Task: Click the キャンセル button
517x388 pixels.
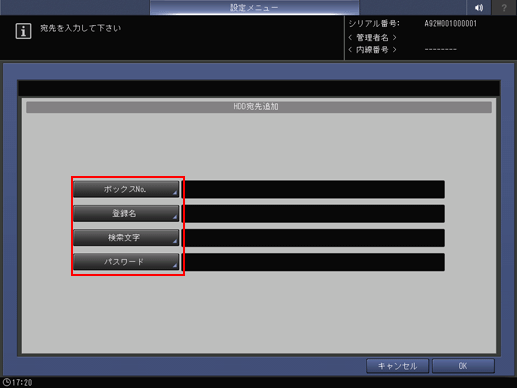Action: pyautogui.click(x=397, y=366)
